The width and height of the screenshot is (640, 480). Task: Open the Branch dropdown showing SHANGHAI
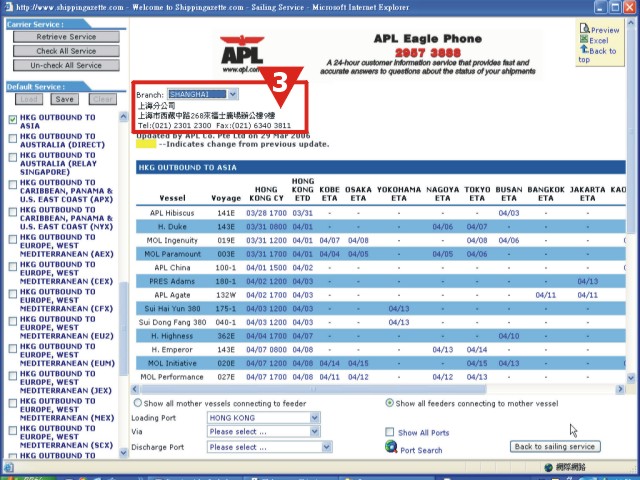203,94
